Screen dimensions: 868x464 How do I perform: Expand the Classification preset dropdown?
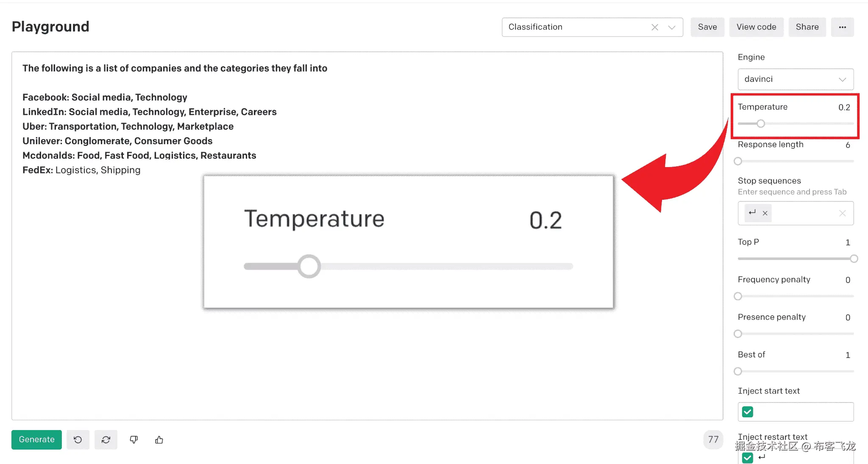(x=672, y=27)
